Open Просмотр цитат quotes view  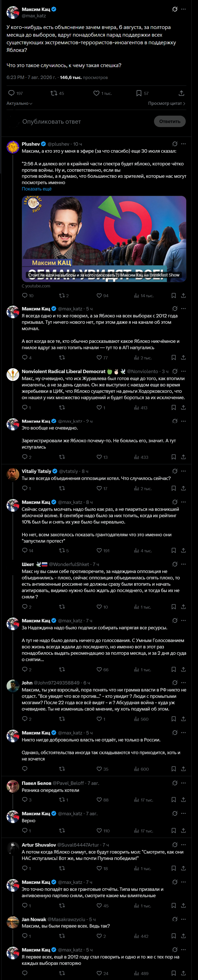[166, 104]
